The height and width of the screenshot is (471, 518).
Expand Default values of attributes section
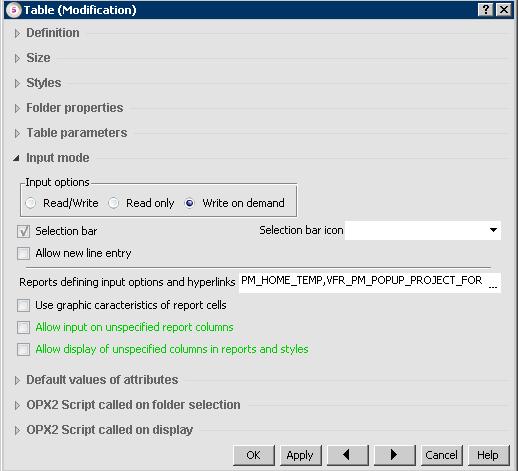point(17,380)
